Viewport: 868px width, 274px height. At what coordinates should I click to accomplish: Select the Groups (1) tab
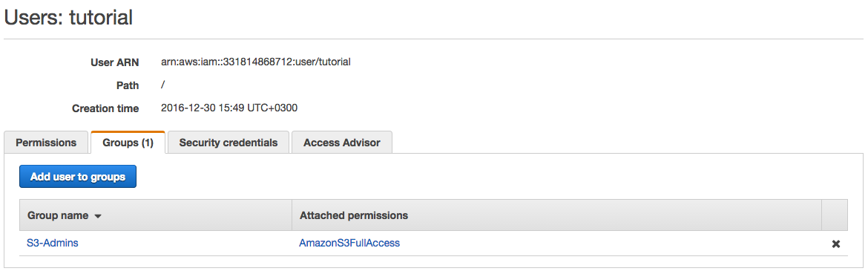[128, 143]
